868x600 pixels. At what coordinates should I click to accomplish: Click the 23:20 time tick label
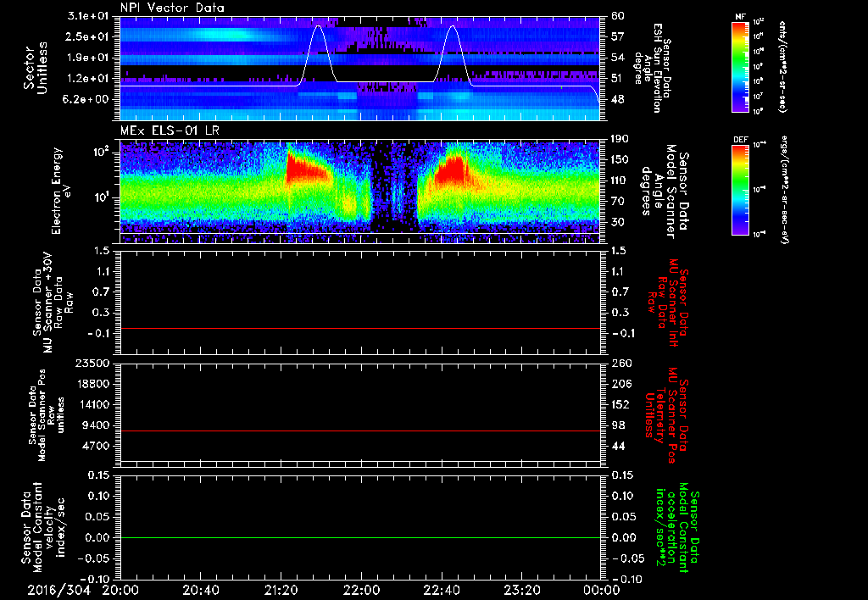(521, 590)
